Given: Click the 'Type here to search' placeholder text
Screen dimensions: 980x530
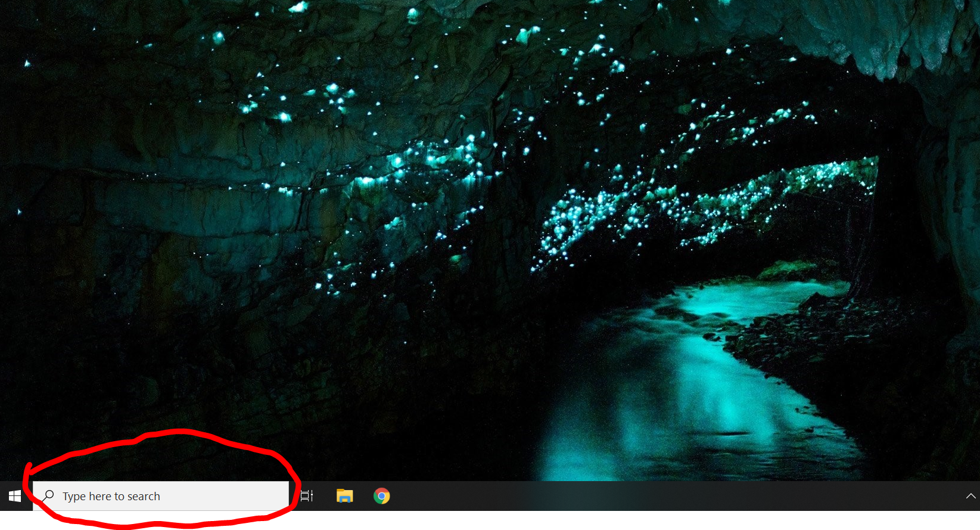Looking at the screenshot, I should click(x=111, y=496).
